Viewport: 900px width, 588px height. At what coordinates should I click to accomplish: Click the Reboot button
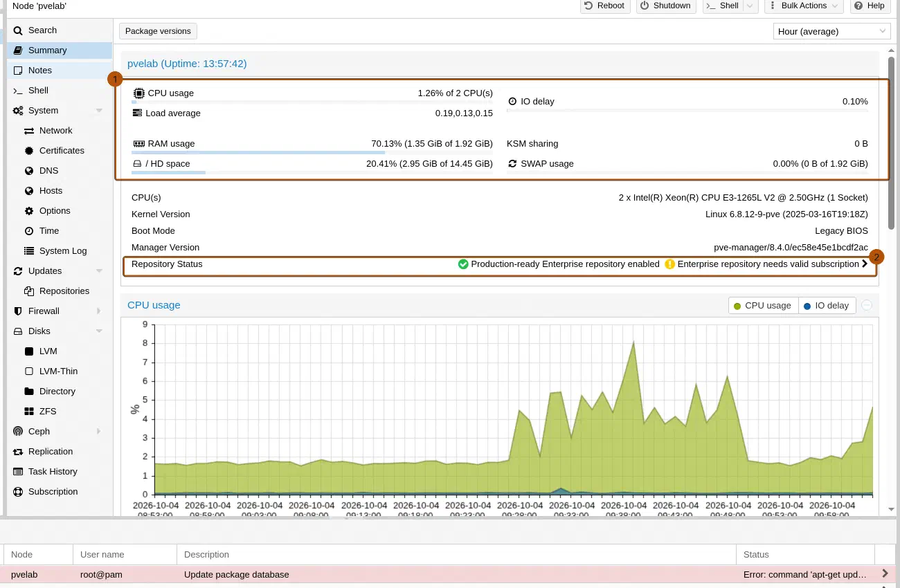point(604,6)
